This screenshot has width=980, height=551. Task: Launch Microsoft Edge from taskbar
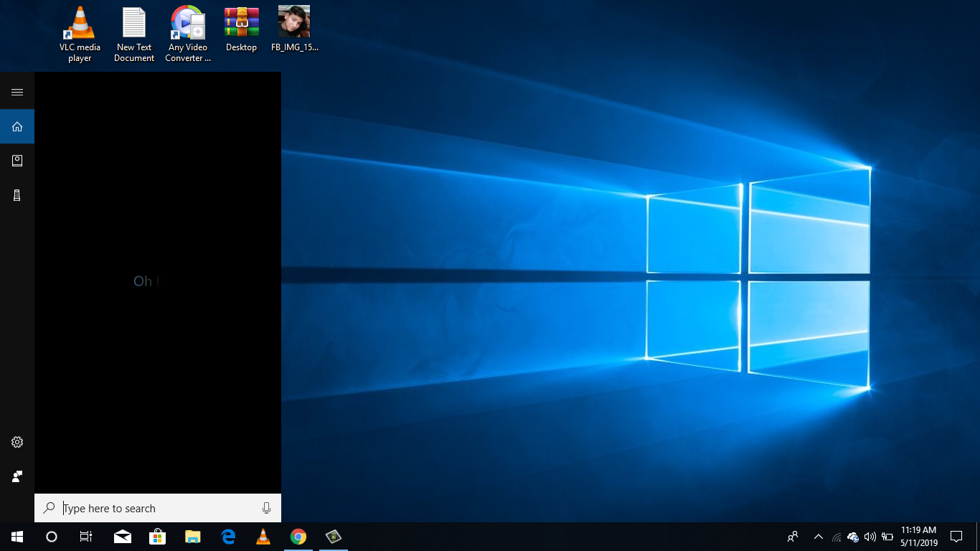pyautogui.click(x=228, y=537)
